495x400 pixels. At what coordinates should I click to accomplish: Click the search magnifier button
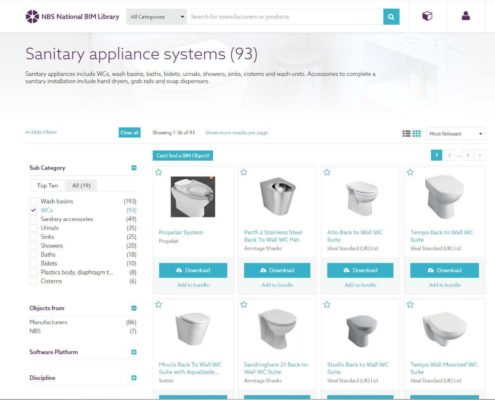click(391, 17)
